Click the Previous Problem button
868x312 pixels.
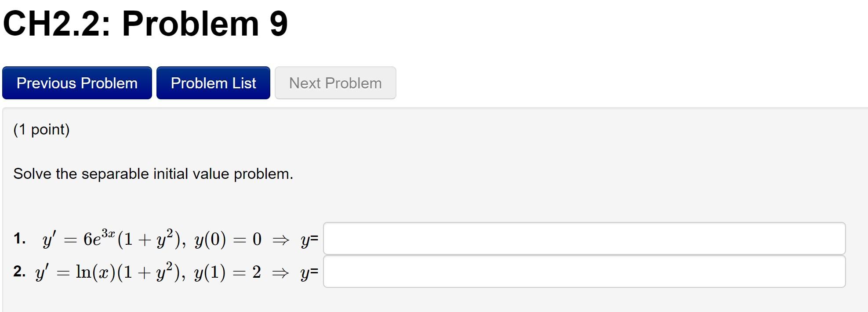77,83
